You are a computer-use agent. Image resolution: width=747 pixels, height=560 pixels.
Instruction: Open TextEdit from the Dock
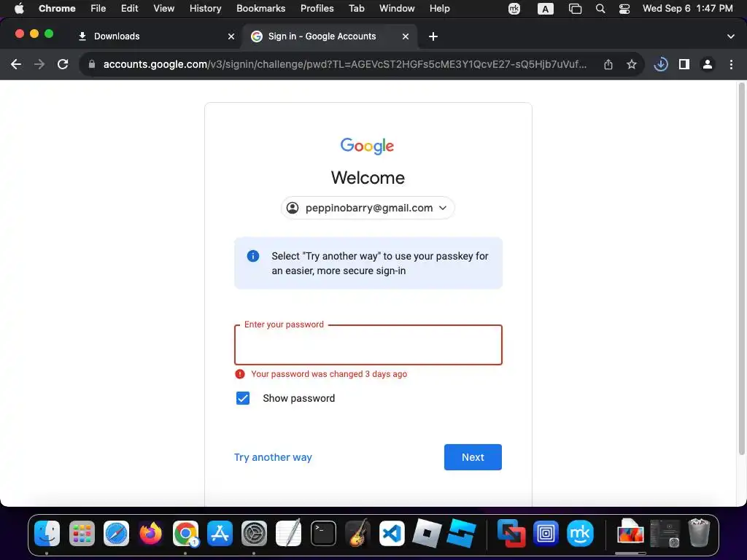point(289,533)
